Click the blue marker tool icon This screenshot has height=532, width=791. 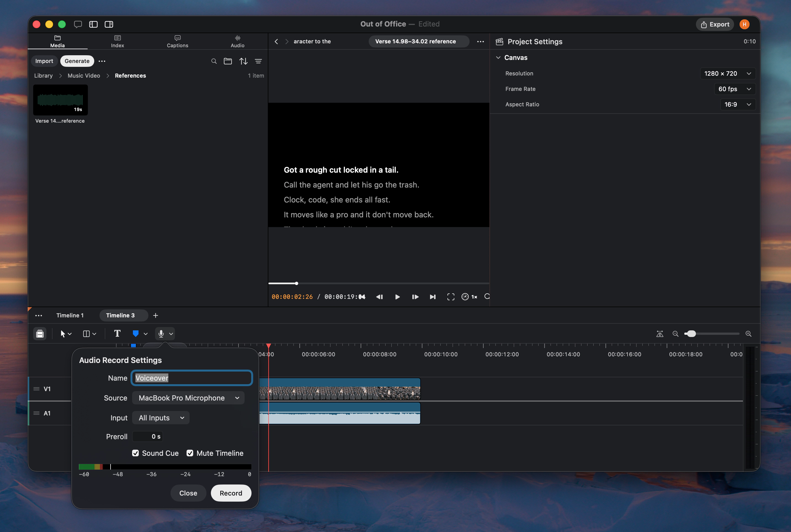click(135, 334)
